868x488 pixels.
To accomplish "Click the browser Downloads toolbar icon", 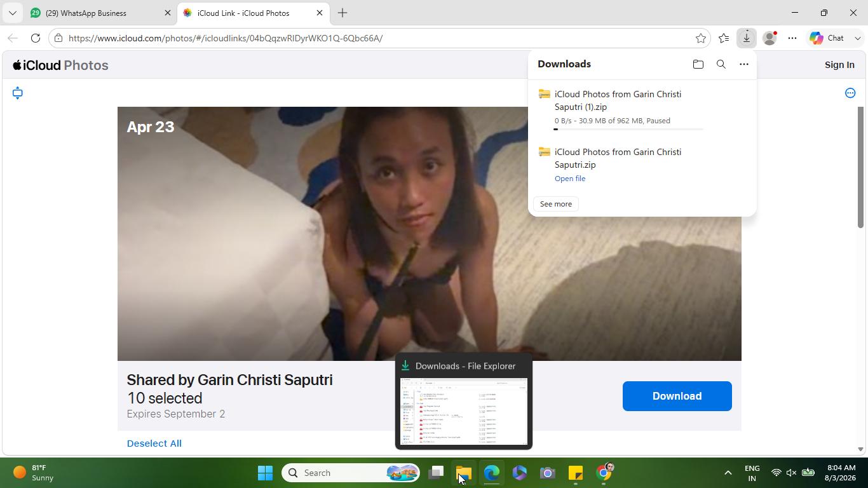I will click(746, 38).
